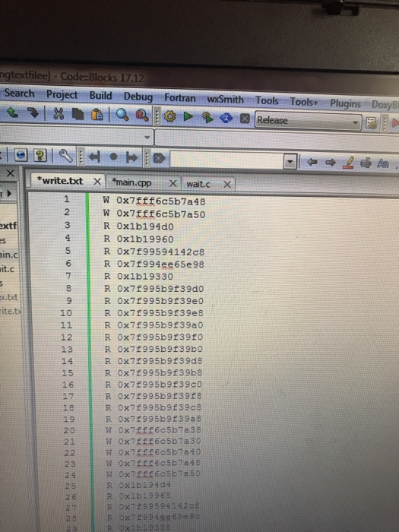Open the wxSmith menu

[x=225, y=100]
